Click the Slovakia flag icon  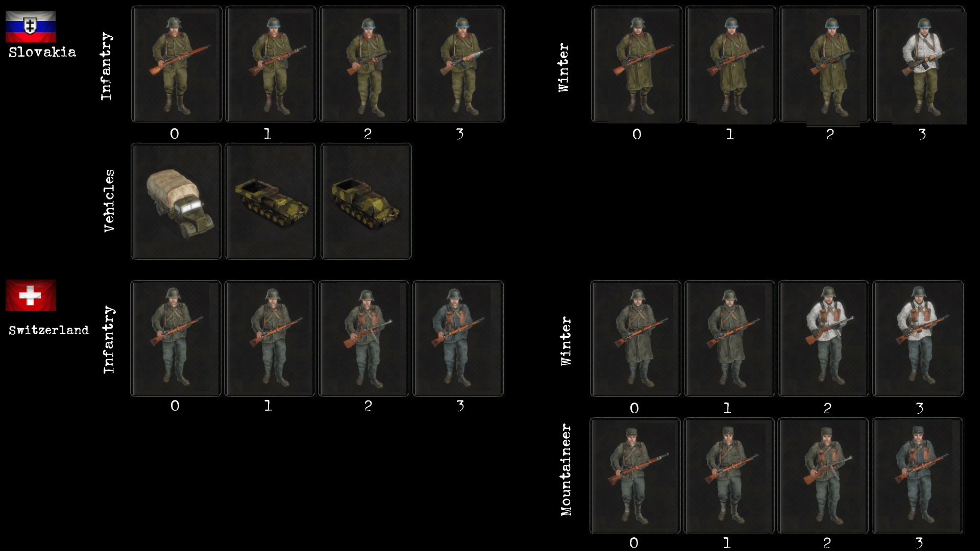pos(31,27)
